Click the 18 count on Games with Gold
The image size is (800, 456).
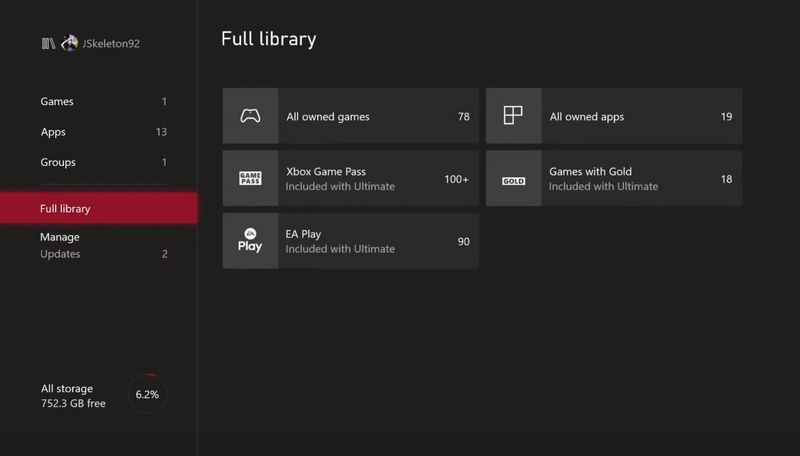pyautogui.click(x=726, y=180)
